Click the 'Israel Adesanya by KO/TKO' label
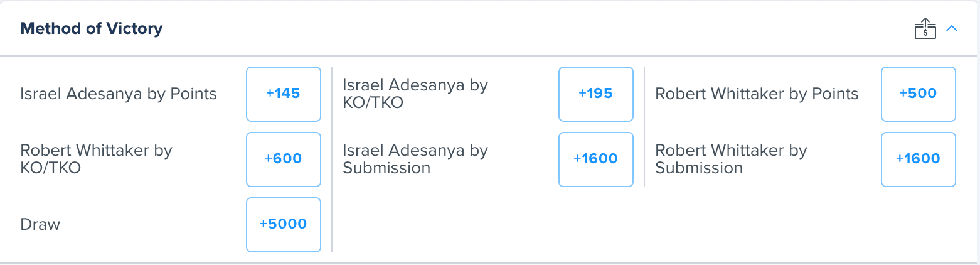This screenshot has height=265, width=980. coord(415,94)
